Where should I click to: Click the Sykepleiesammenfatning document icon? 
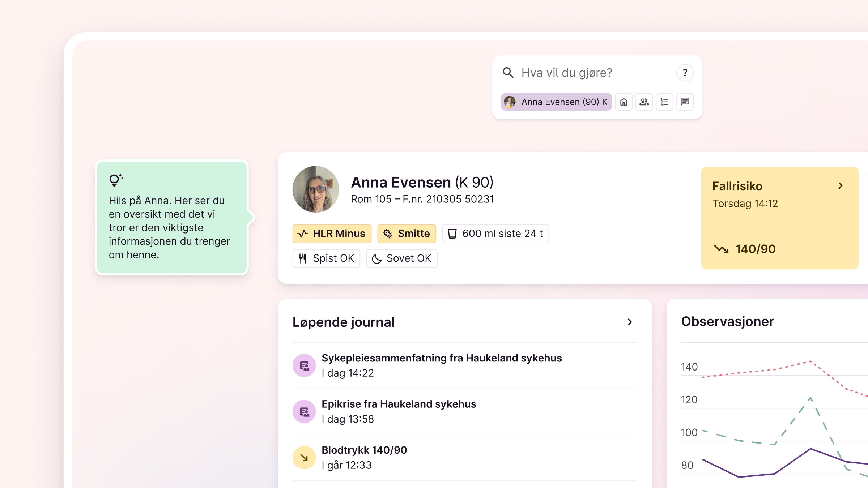click(x=304, y=365)
